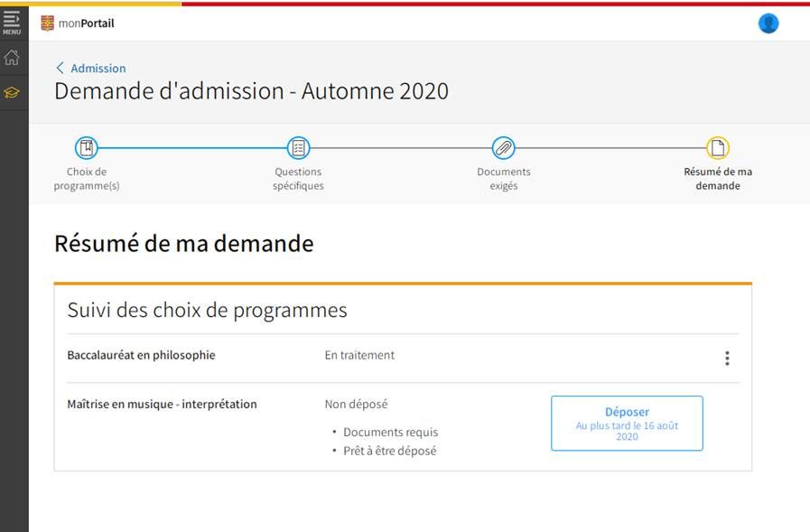Open the Questions spécifiques step icon
Screen dimensions: 810x532
[298, 148]
